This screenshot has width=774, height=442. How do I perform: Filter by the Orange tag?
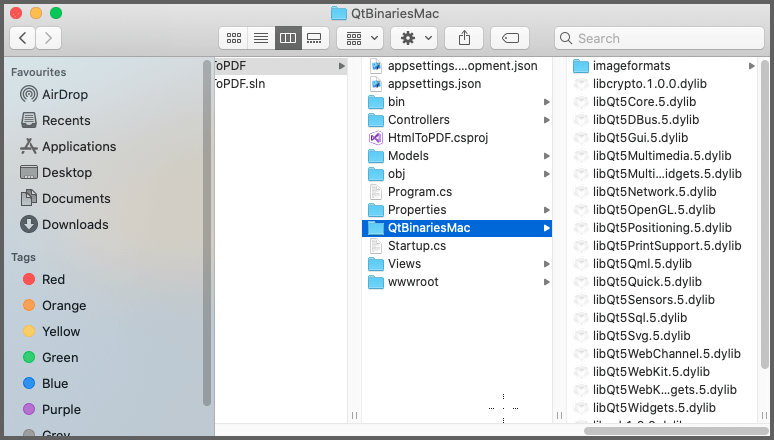click(54, 305)
